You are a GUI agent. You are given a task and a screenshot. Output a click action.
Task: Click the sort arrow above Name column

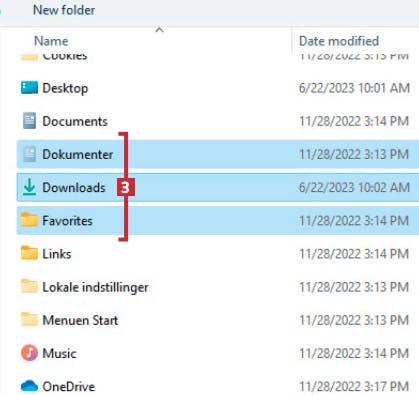(160, 30)
